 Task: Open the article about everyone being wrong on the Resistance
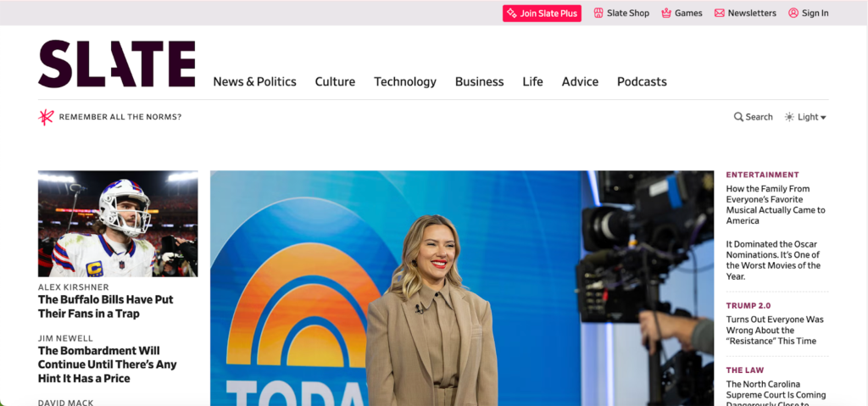(x=775, y=330)
